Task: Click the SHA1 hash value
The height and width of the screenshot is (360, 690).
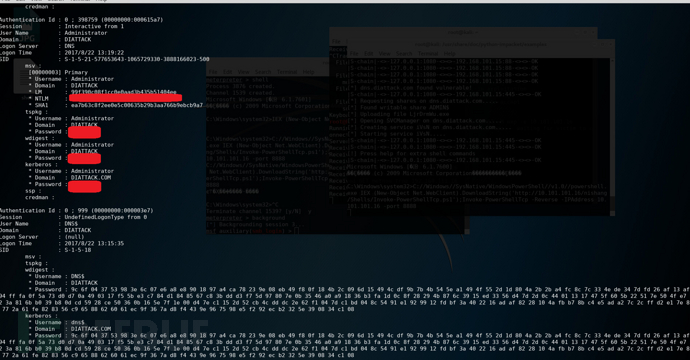Action: pyautogui.click(x=136, y=106)
